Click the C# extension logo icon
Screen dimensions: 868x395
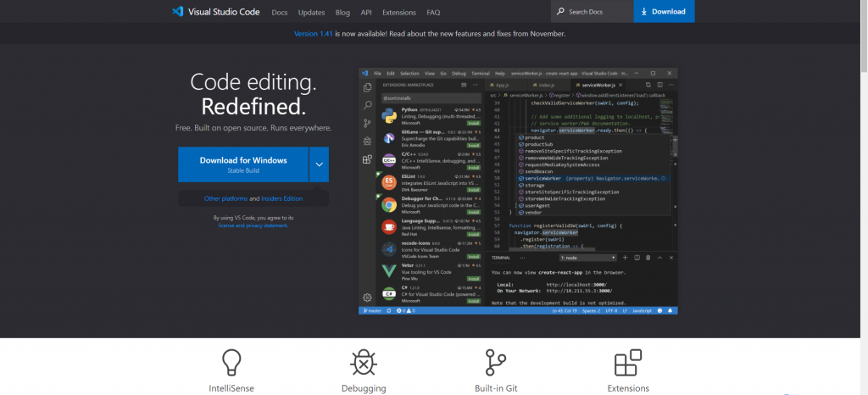tap(388, 293)
